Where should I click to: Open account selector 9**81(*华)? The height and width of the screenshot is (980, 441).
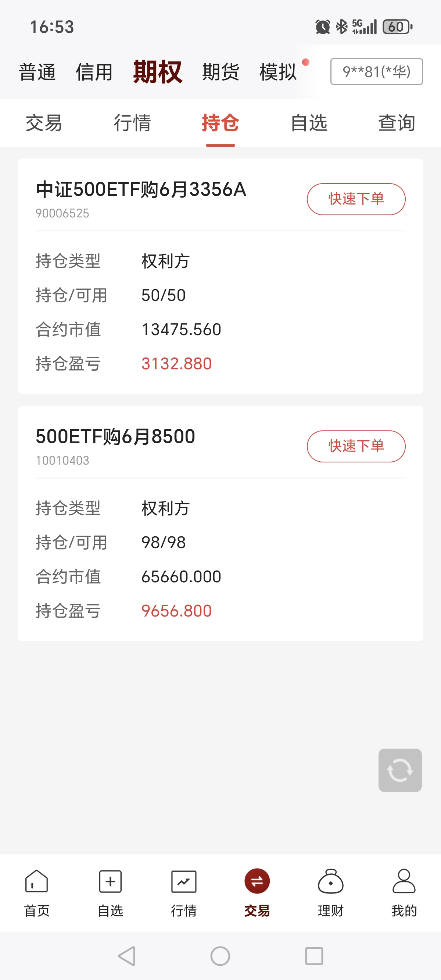376,71
